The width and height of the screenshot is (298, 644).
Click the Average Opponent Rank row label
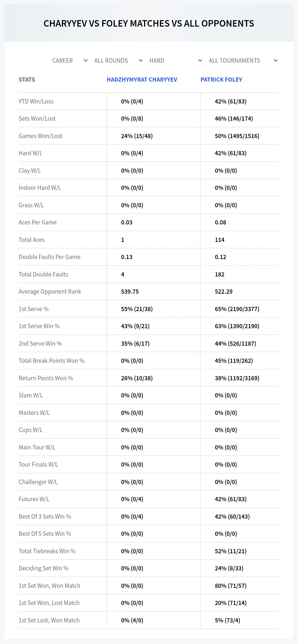click(50, 292)
